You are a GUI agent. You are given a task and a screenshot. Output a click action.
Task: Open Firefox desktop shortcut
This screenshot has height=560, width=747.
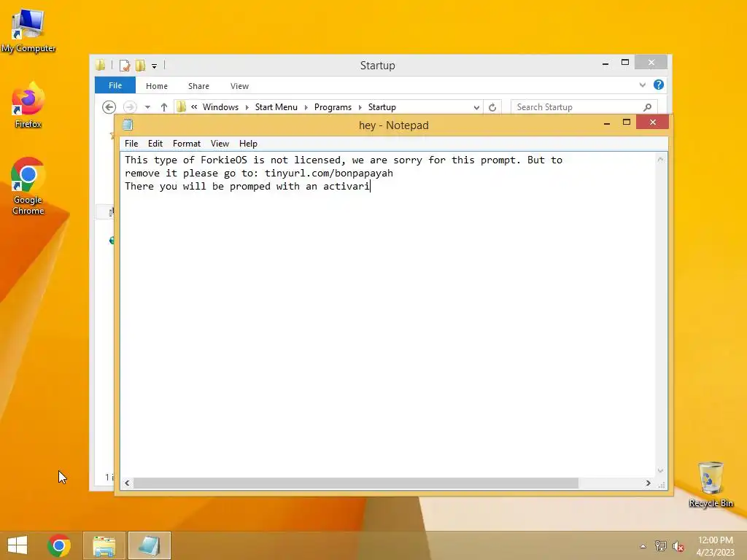28,106
